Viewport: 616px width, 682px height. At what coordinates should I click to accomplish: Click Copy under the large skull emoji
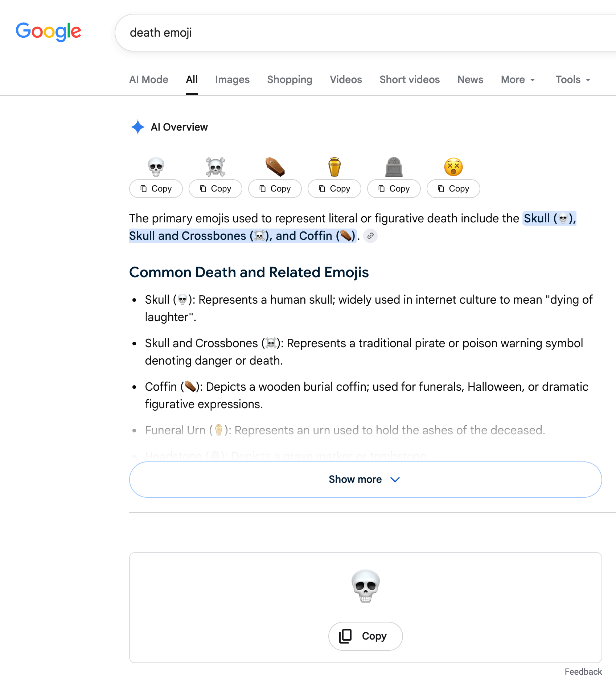pyautogui.click(x=366, y=636)
